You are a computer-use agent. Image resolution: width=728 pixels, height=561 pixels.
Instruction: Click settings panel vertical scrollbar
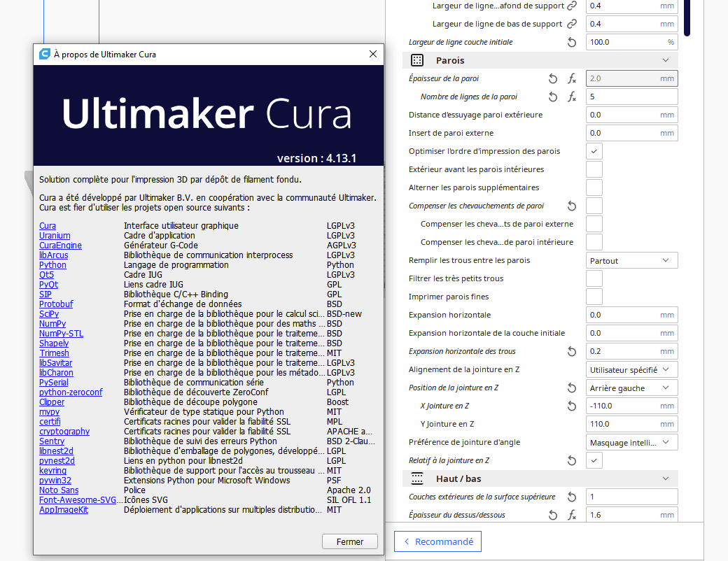point(687,17)
